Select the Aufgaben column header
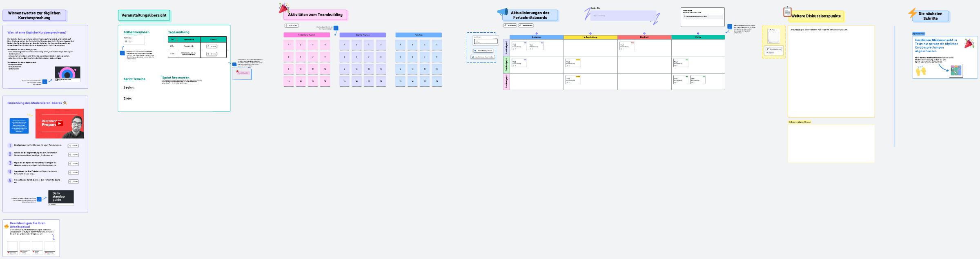 tap(537, 37)
